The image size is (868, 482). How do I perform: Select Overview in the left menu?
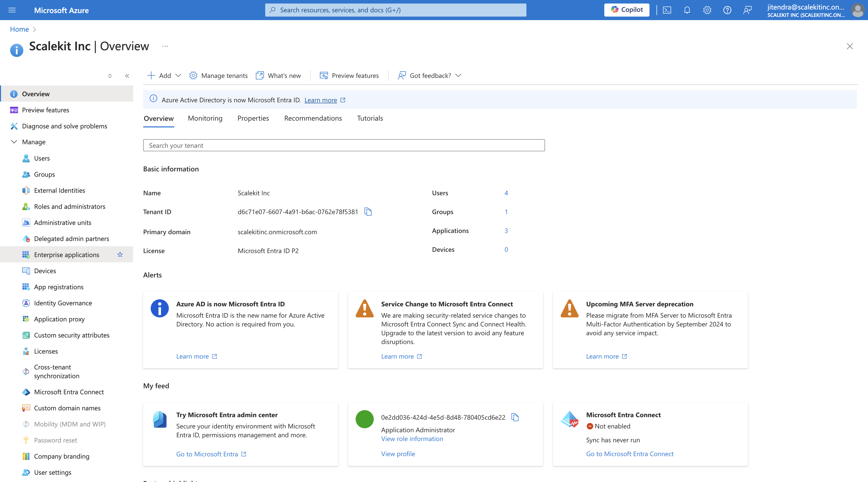pyautogui.click(x=67, y=94)
